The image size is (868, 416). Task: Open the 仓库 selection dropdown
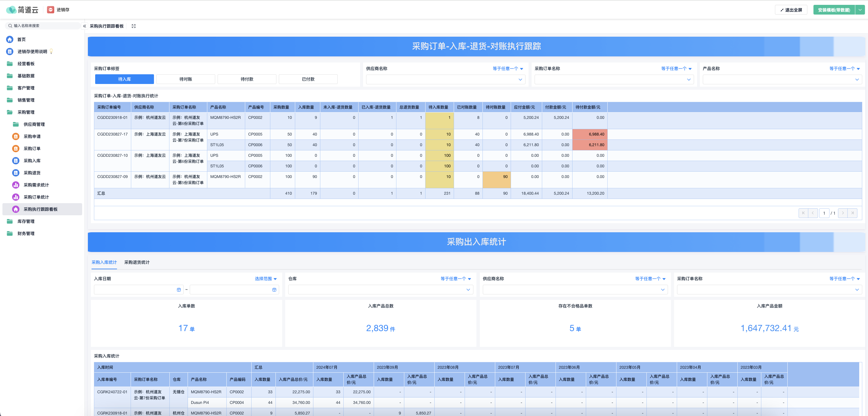pos(380,289)
